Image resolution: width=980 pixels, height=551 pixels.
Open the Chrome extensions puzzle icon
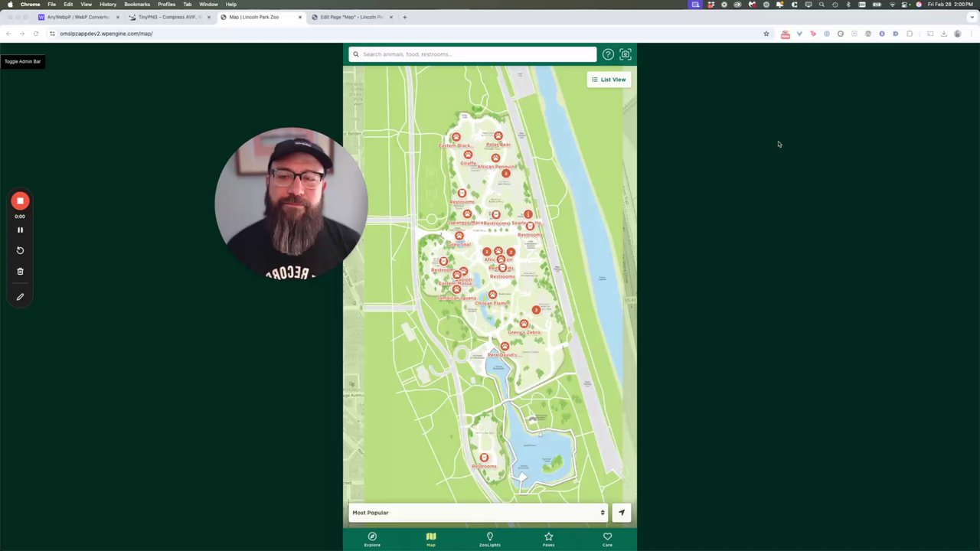coord(910,34)
